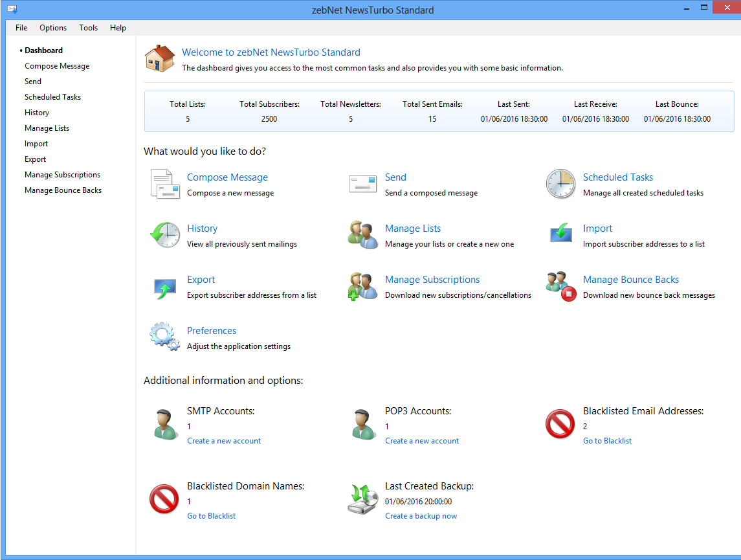Click 'Create a new account' under SMTP Accounts
Screen dimensions: 741x560
[x=224, y=441]
